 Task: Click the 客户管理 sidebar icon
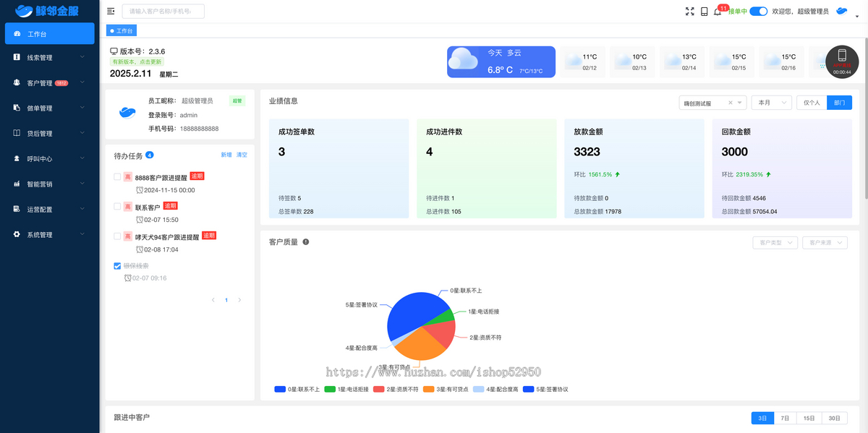tap(17, 82)
